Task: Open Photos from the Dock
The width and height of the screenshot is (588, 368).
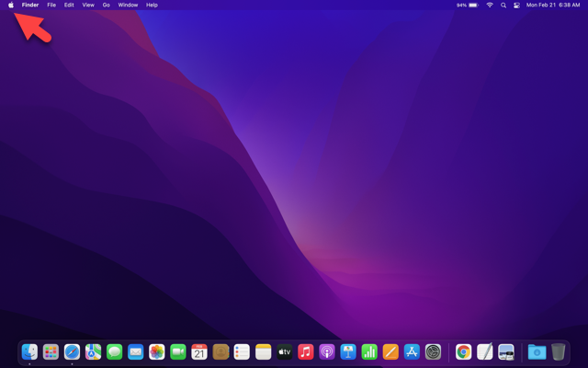Action: click(157, 351)
